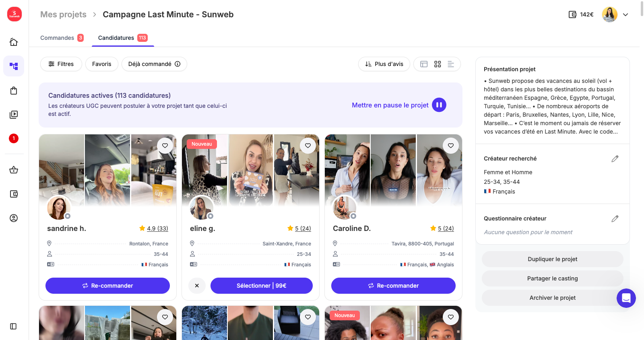Switch to grid layout view
The width and height of the screenshot is (644, 340).
pos(438,64)
